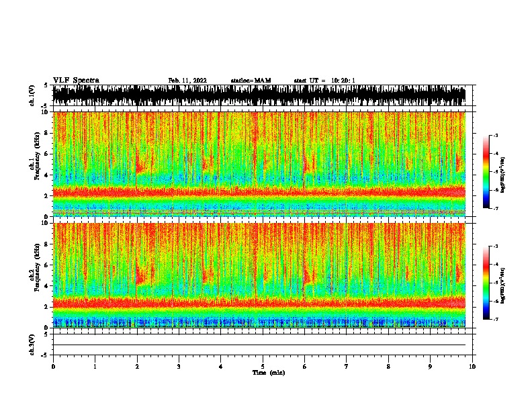Click the time axis tick label "5"
The width and height of the screenshot is (532, 411).
pos(263,367)
